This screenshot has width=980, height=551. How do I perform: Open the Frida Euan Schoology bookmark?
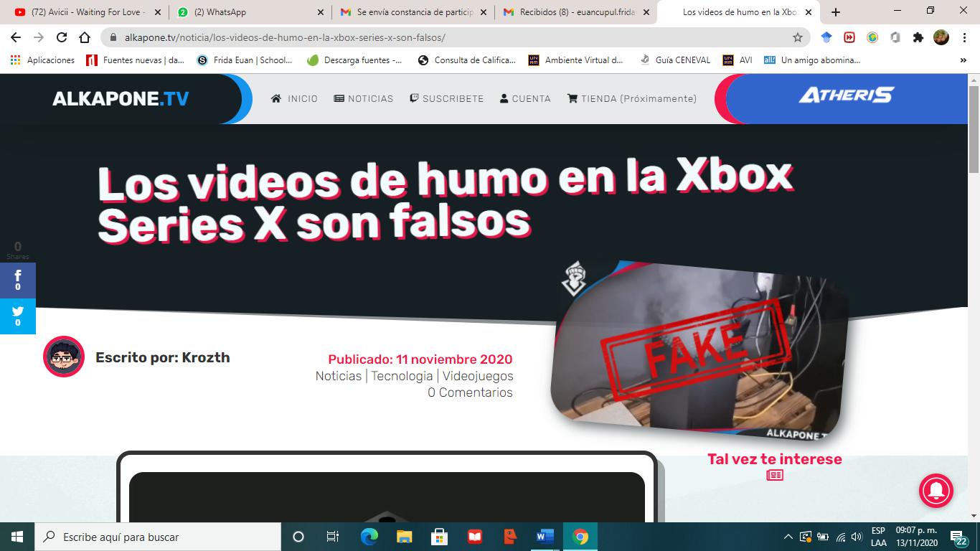(x=245, y=60)
